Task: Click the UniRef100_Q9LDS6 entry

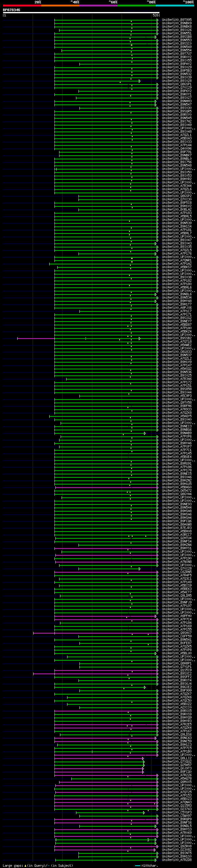Action: point(177,735)
